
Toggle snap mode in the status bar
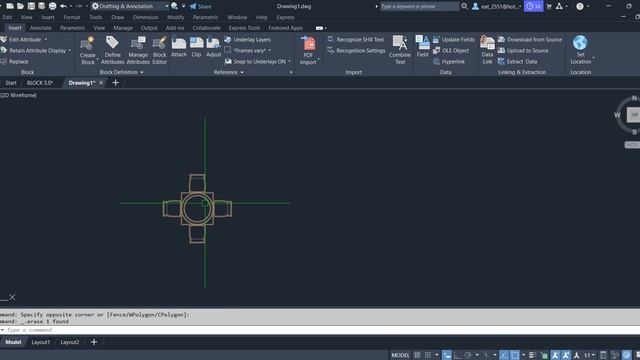point(428,355)
